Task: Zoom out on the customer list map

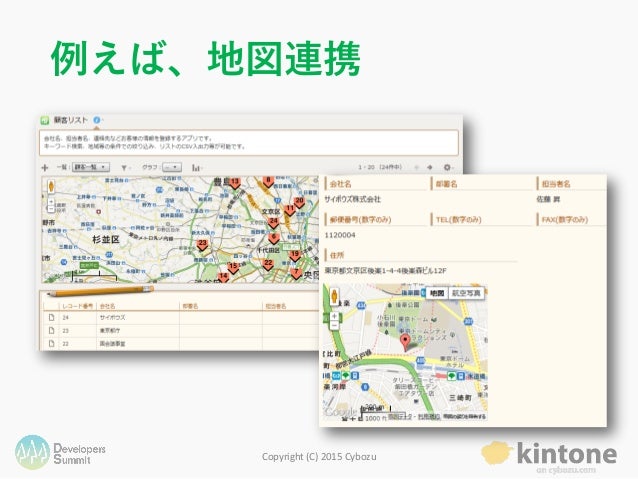Action: (x=51, y=209)
